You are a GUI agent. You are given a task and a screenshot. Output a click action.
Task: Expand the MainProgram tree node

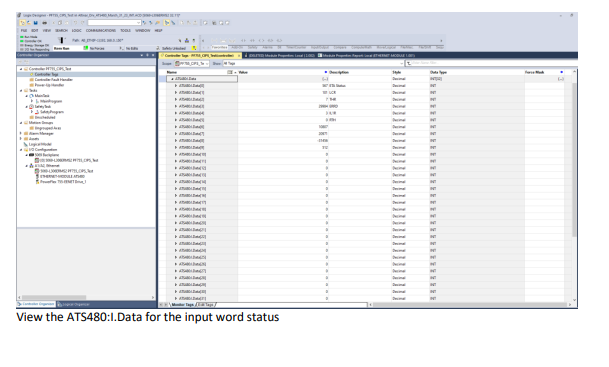pyautogui.click(x=32, y=101)
